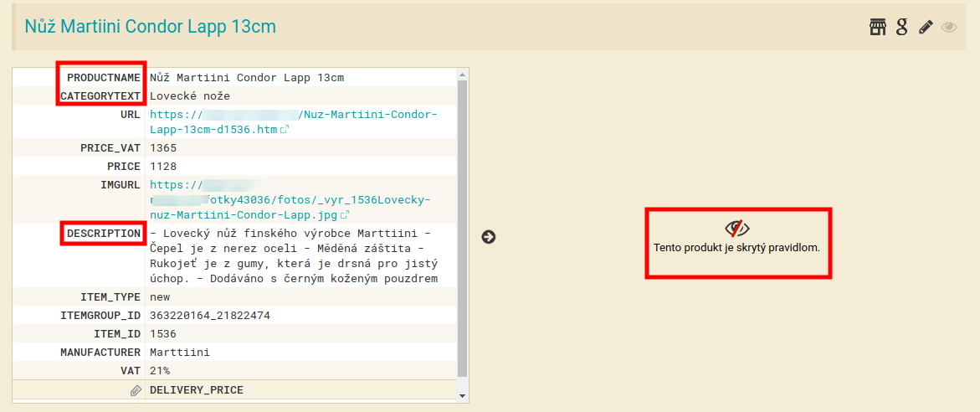Viewport: 980px width, 412px height.
Task: Click the ITEM_ID value 1536
Action: (163, 334)
